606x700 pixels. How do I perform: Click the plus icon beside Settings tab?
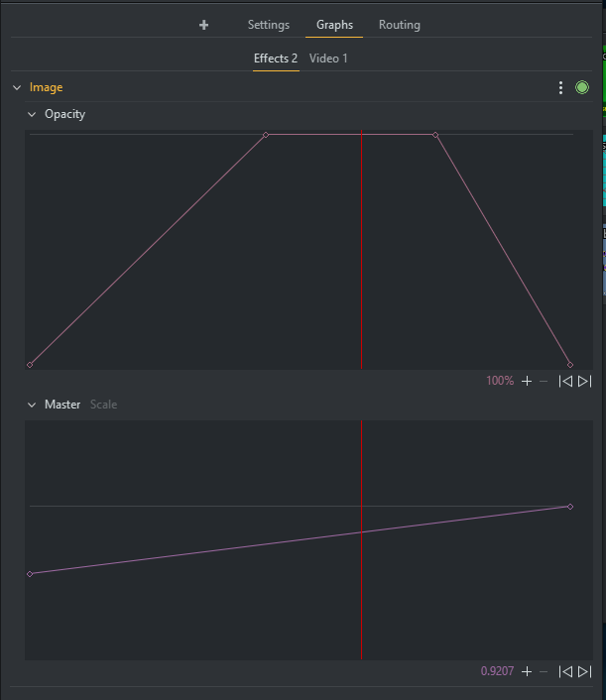[x=203, y=25]
